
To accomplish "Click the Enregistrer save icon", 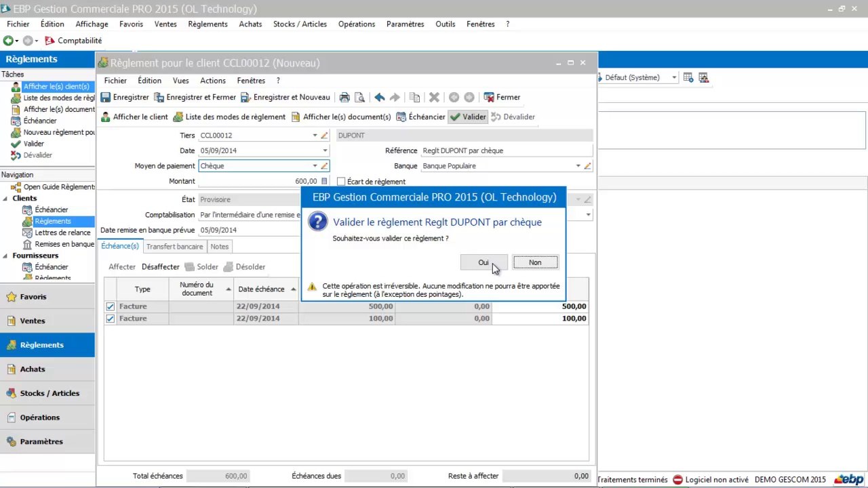I will pyautogui.click(x=106, y=98).
